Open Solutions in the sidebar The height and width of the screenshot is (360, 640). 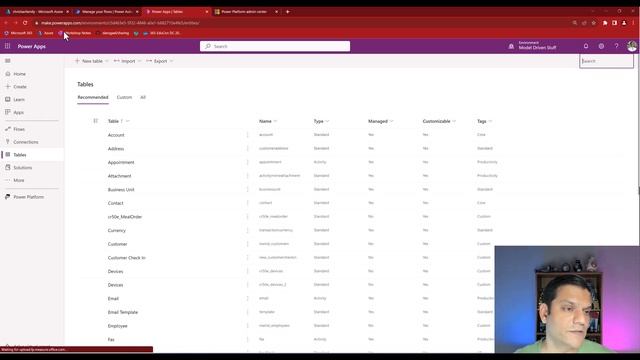[x=22, y=167]
